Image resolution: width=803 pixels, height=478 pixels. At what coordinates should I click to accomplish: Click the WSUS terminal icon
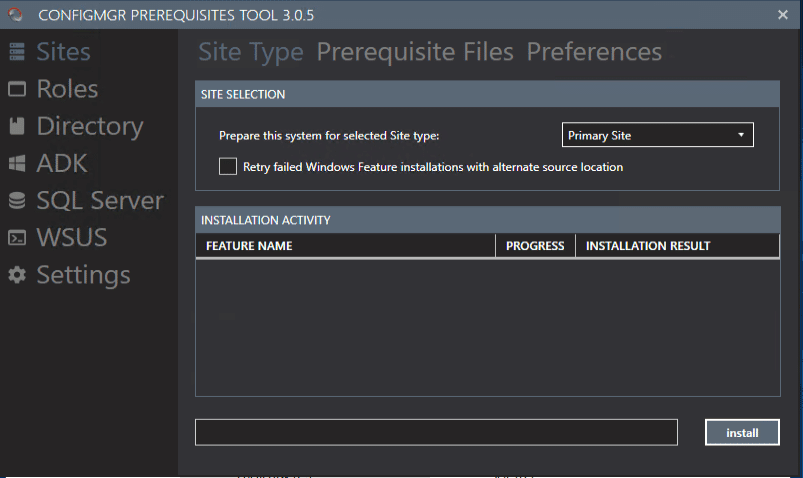pyautogui.click(x=17, y=238)
